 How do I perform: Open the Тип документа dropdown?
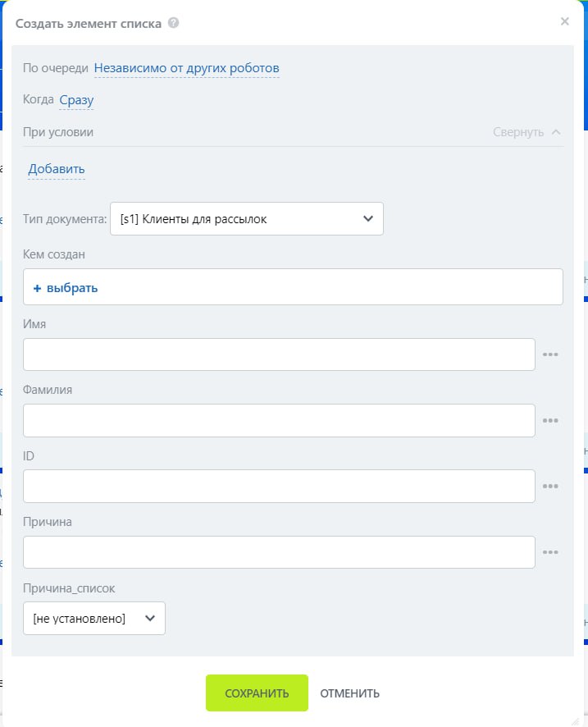[247, 219]
